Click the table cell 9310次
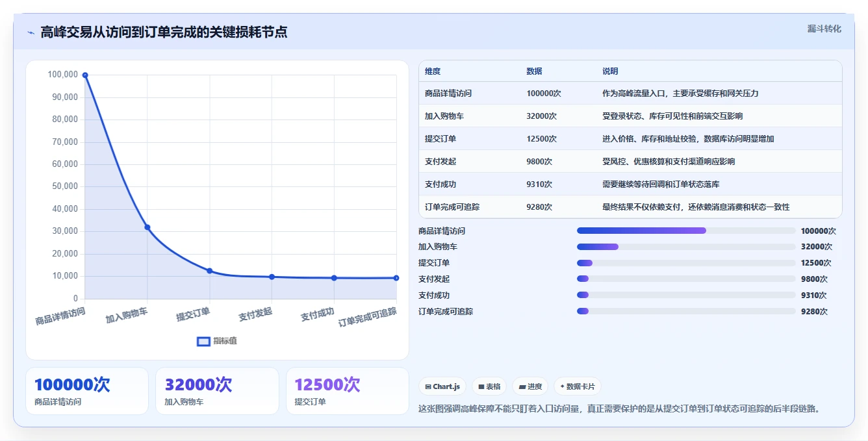The width and height of the screenshot is (868, 441). click(x=539, y=184)
